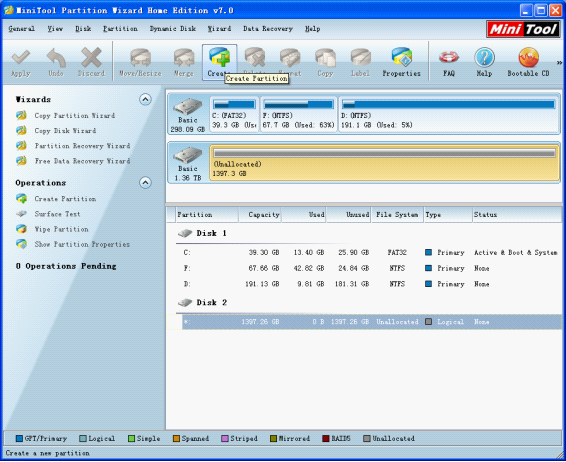Viewport: 566px width, 462px height.
Task: Click the Merge toolbar icon
Action: pos(184,62)
